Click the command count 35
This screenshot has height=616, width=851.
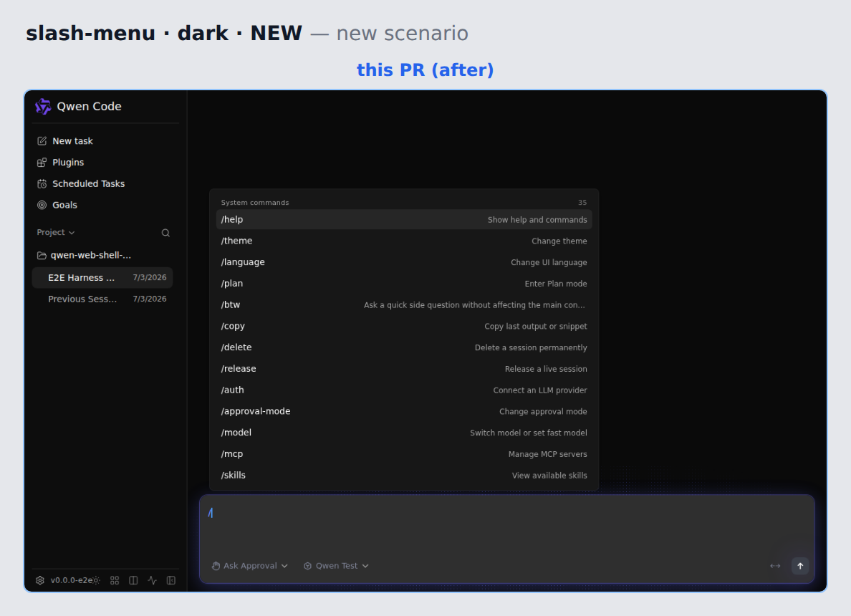click(582, 203)
